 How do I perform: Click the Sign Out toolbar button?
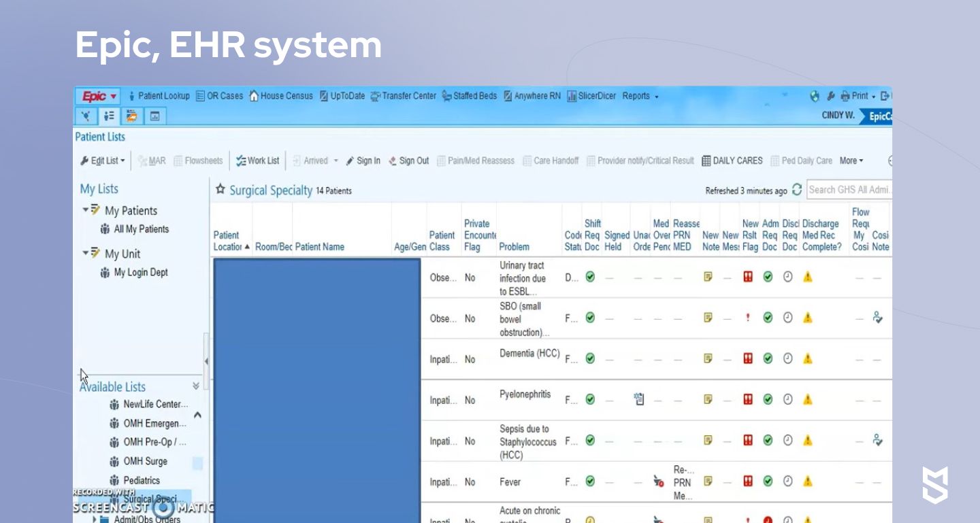[x=408, y=161]
